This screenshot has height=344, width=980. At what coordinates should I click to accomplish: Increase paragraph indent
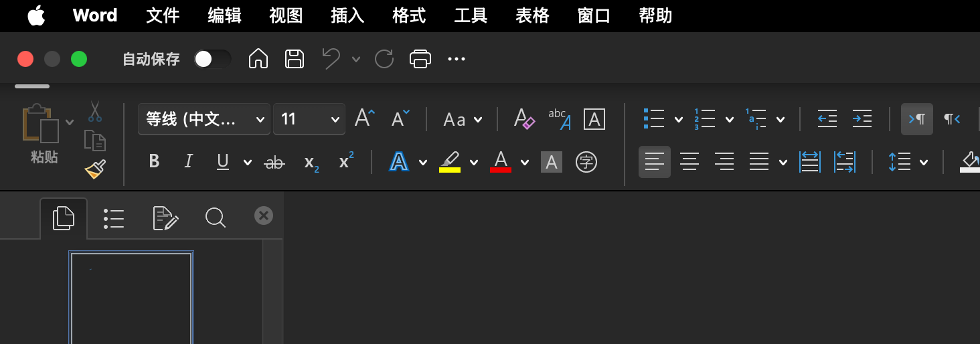[x=862, y=119]
